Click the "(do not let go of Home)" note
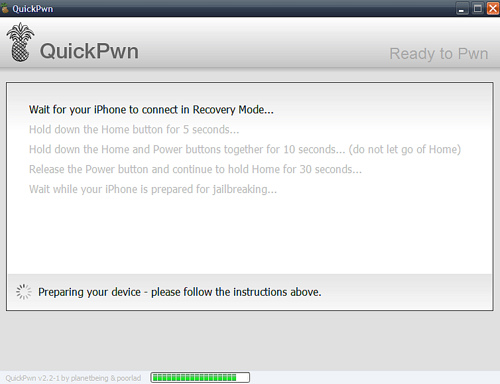This screenshot has width=500, height=384. tap(405, 149)
